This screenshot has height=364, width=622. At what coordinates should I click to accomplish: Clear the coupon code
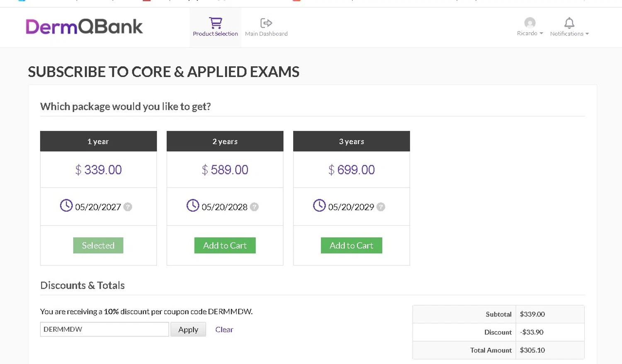pos(224,330)
